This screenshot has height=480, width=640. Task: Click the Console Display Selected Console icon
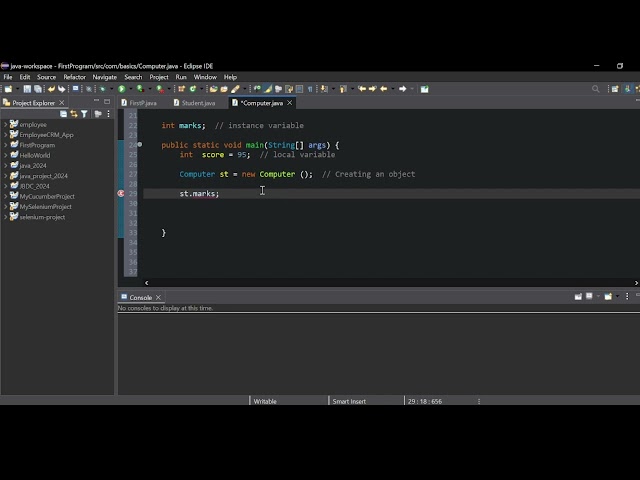[589, 296]
